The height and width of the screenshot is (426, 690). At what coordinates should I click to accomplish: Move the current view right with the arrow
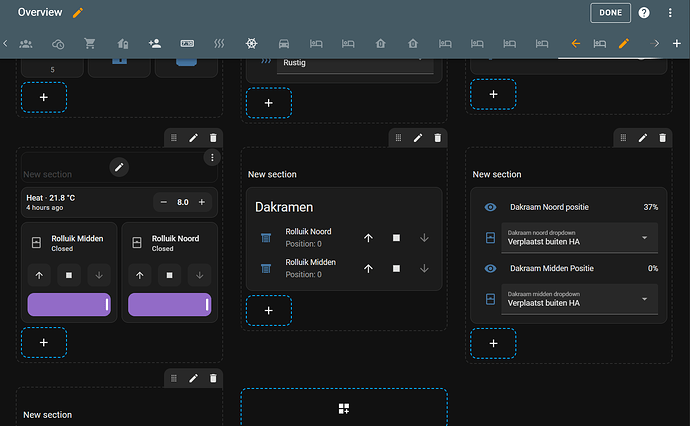655,43
